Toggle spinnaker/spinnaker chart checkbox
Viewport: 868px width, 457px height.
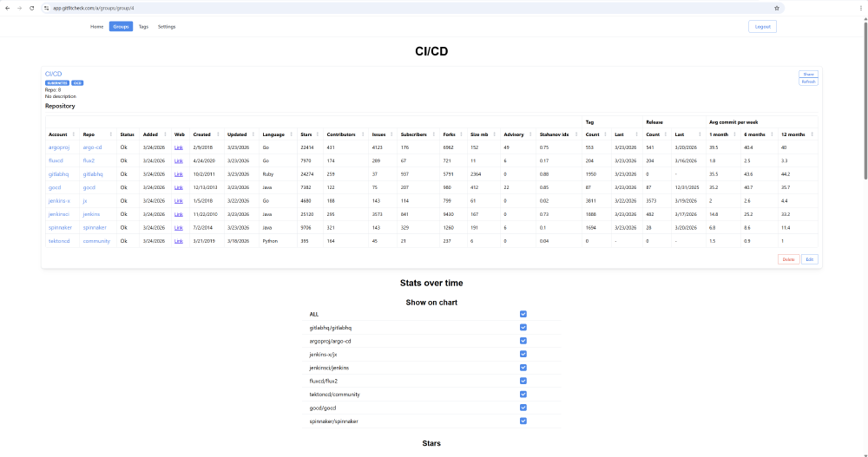523,421
